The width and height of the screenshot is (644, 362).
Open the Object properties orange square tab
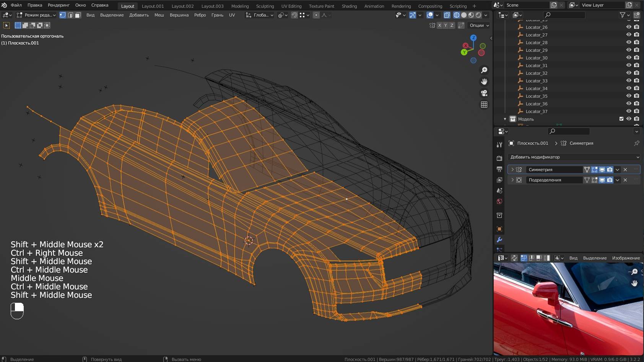point(499,229)
